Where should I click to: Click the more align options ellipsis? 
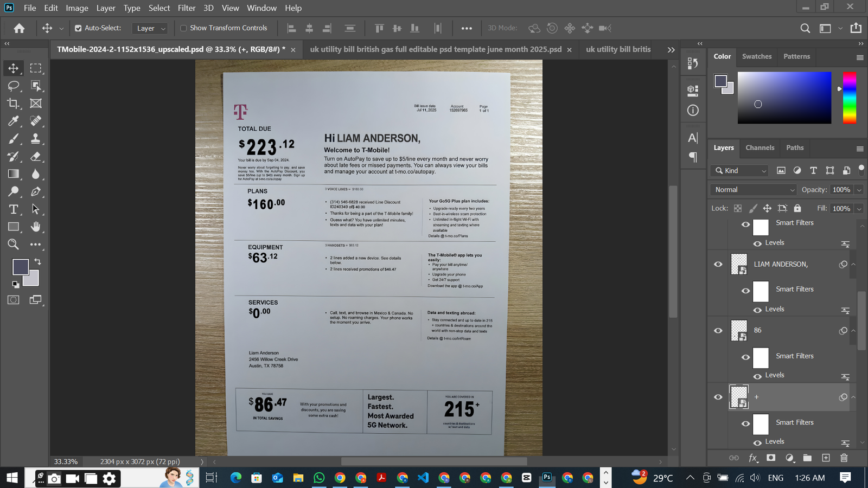tap(467, 28)
